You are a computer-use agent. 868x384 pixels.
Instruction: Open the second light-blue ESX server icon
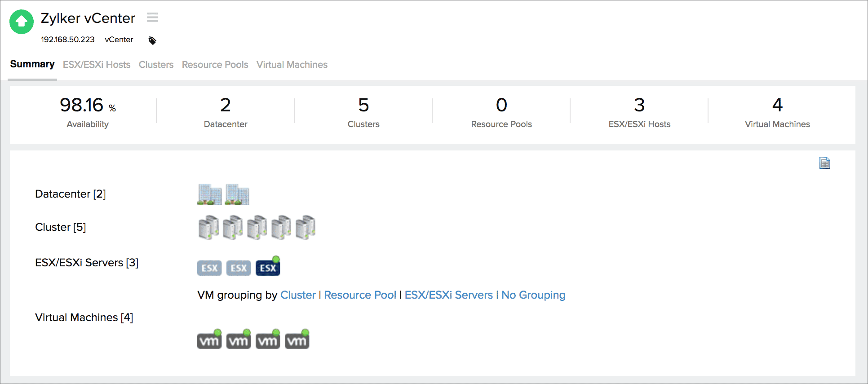(x=239, y=268)
